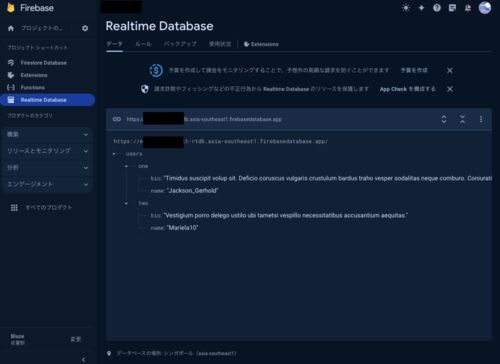The height and width of the screenshot is (364, 500).
Task: Open Gemini sparkle icon in header
Action: (421, 8)
